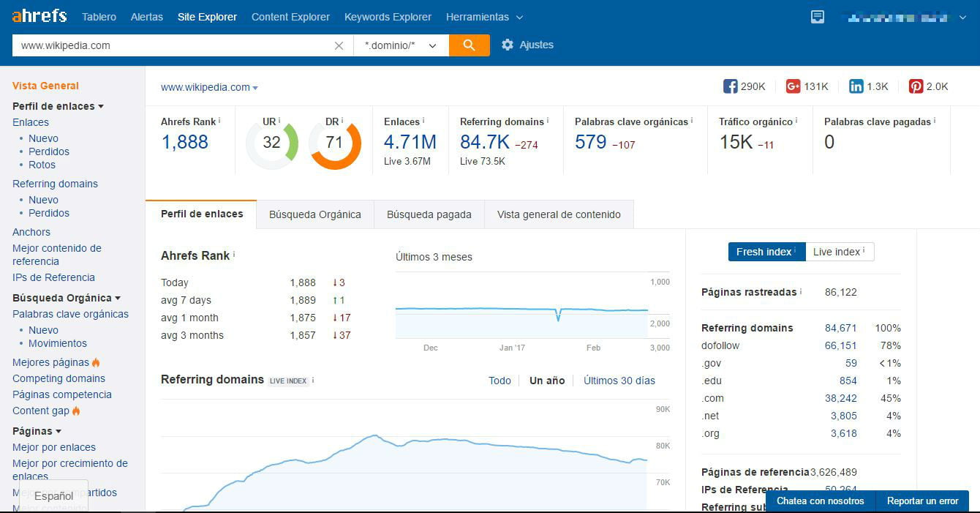The height and width of the screenshot is (513, 980).
Task: Click info icon next to Páginas rastreadas
Action: (801, 291)
